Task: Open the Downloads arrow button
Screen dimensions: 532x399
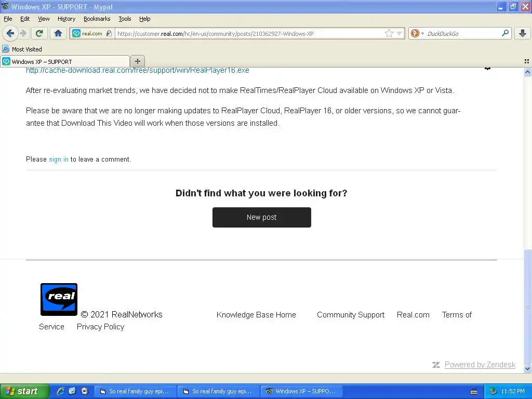Action: (x=523, y=33)
